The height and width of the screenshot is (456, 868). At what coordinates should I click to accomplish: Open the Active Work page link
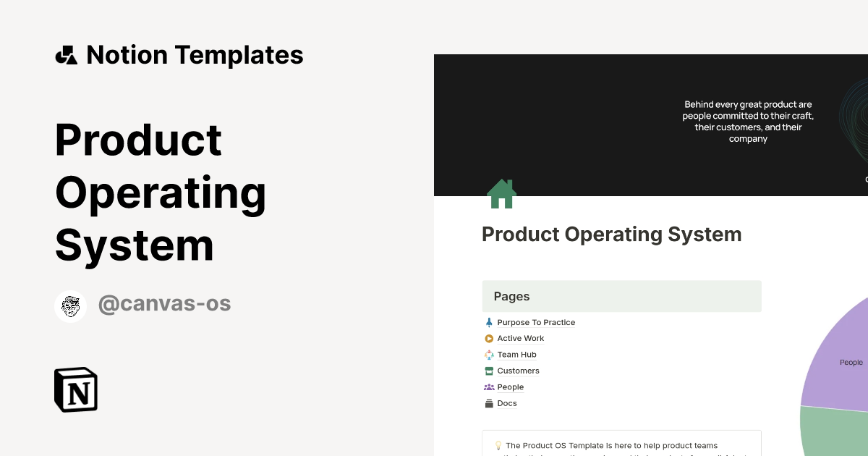pos(520,338)
